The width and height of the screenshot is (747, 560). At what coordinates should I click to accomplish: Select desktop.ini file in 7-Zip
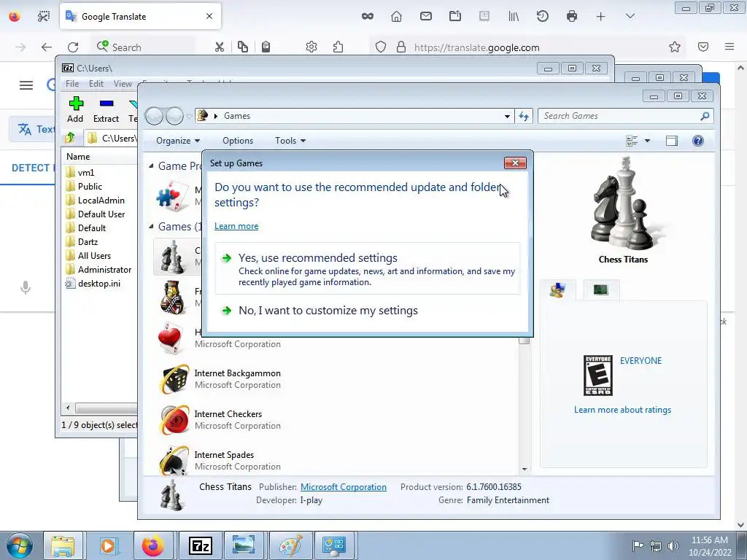[99, 284]
